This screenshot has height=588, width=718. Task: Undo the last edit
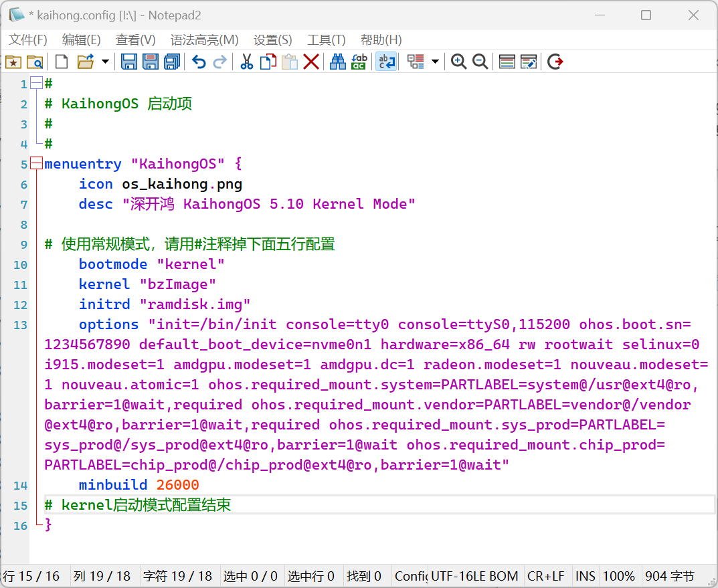[199, 62]
